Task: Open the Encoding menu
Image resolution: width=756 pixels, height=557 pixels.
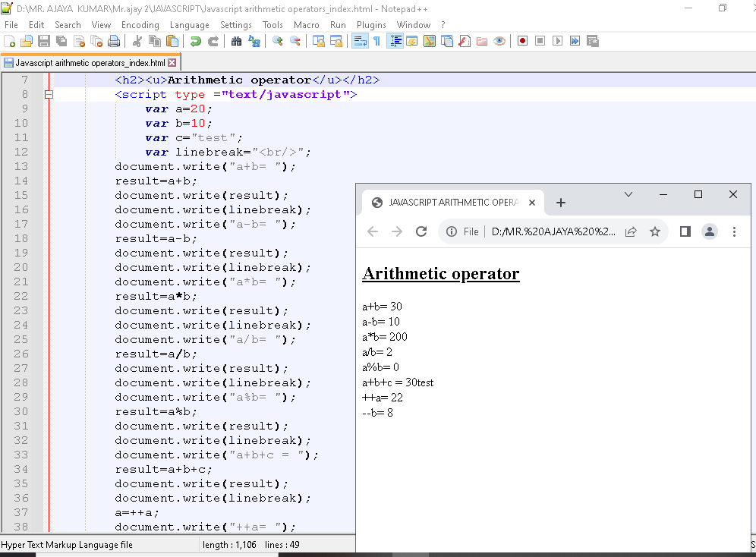Action: click(x=140, y=24)
